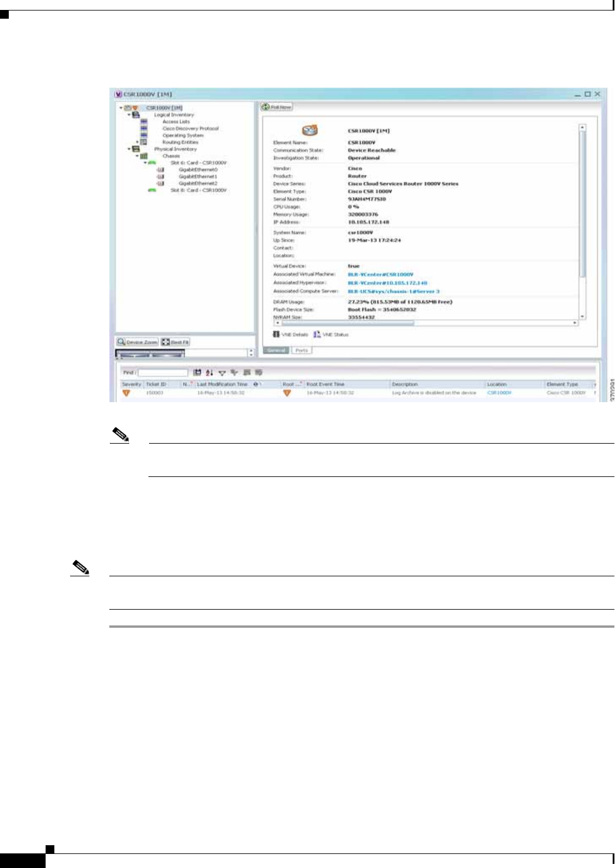Collapse Slot 6: Card - CSR1000V arrow
Viewport: 615px width, 868px height.
click(146, 162)
